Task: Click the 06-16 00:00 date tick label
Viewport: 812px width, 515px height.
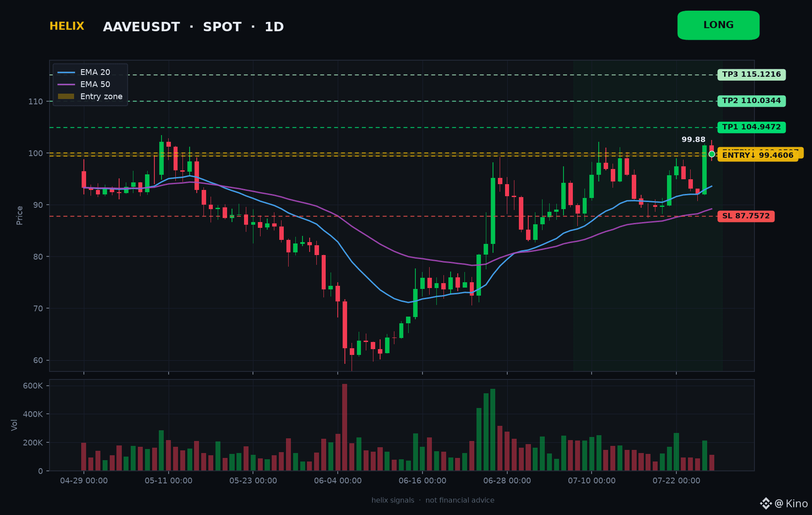Action: 423,481
